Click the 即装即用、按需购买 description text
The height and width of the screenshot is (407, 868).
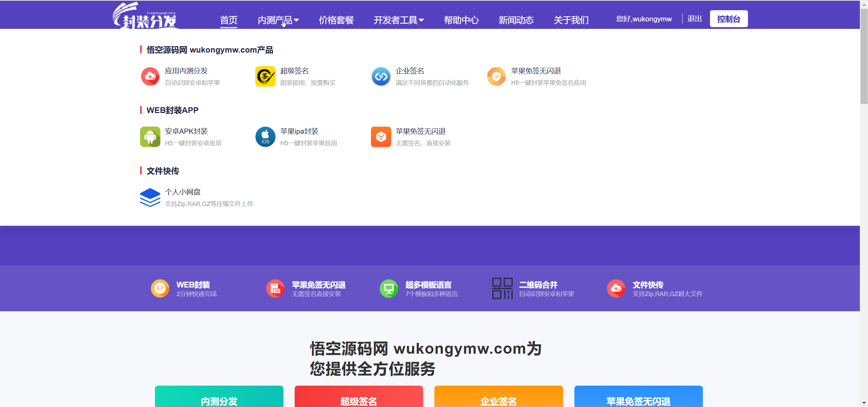(x=308, y=83)
